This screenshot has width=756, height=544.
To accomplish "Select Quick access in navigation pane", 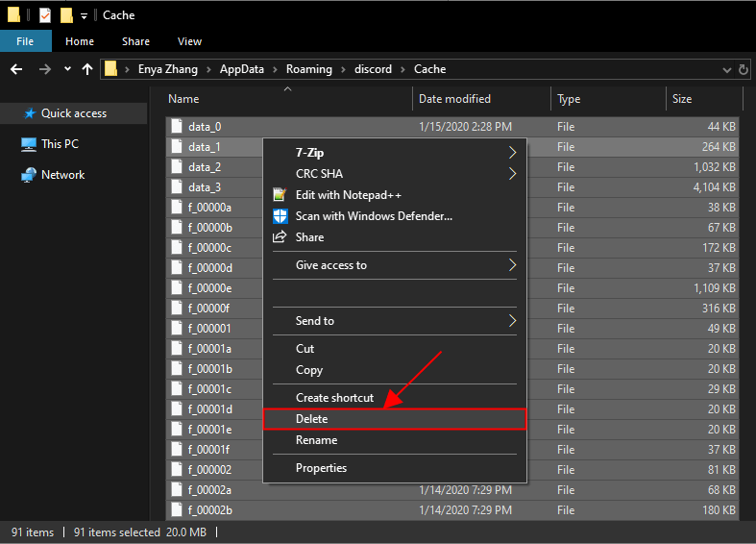I will pyautogui.click(x=74, y=113).
